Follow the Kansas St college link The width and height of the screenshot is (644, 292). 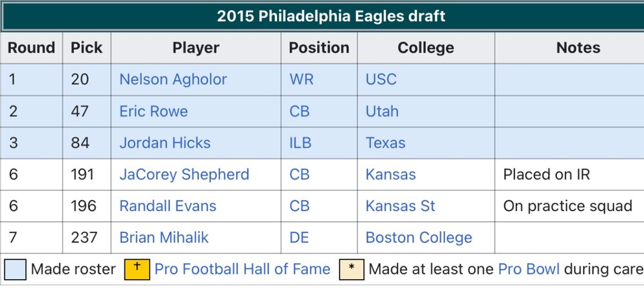[400, 206]
